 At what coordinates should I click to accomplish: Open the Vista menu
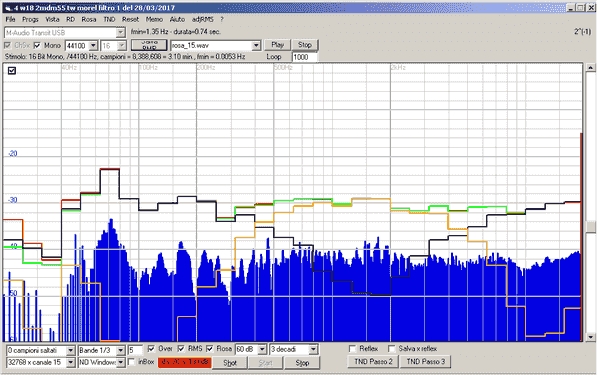(x=52, y=20)
